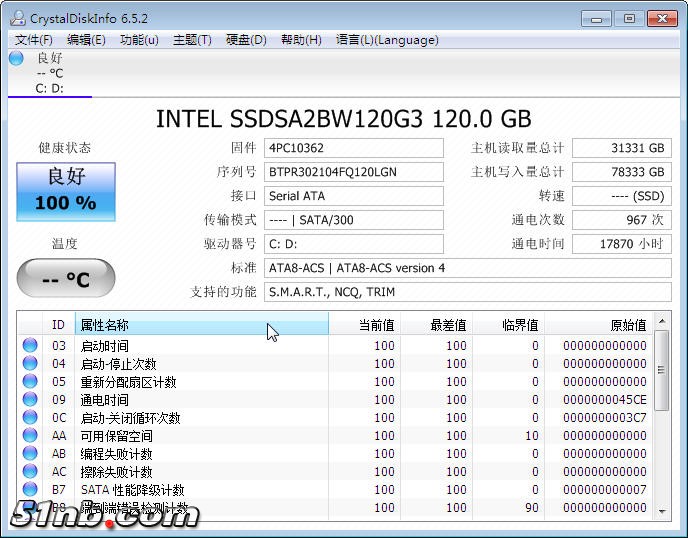Click status orb for attribute 03 启动时间

click(30, 345)
